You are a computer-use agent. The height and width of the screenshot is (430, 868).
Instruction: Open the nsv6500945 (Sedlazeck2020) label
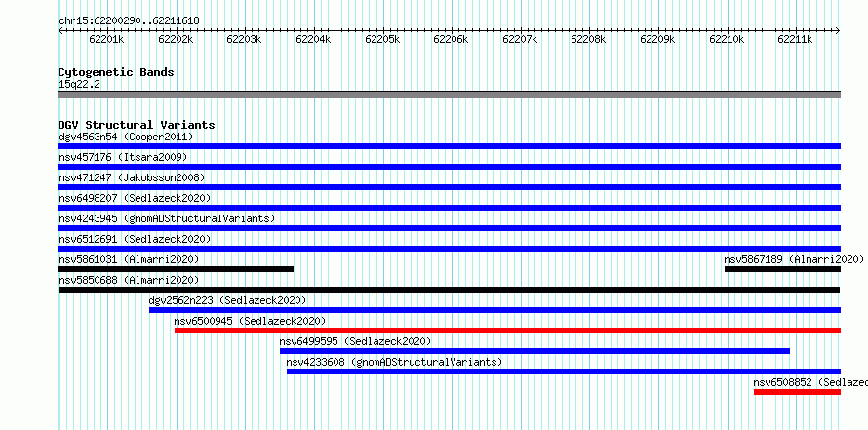(250, 322)
